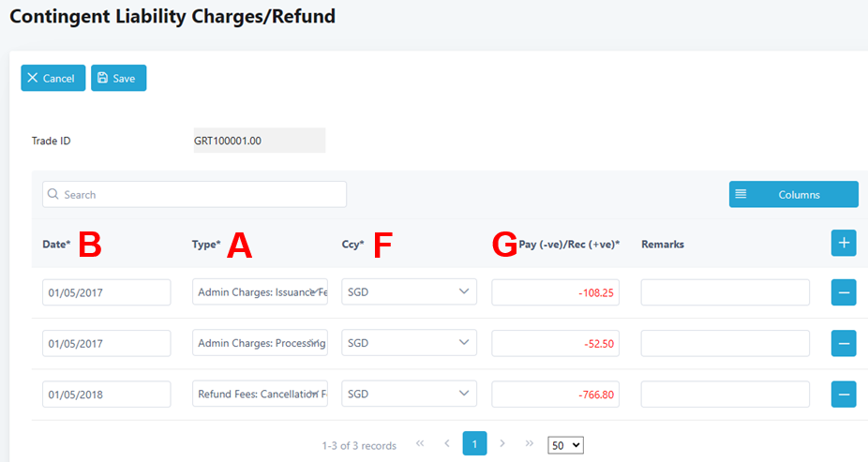868x462 pixels.
Task: Edit the -108.25 amount field
Action: [555, 292]
